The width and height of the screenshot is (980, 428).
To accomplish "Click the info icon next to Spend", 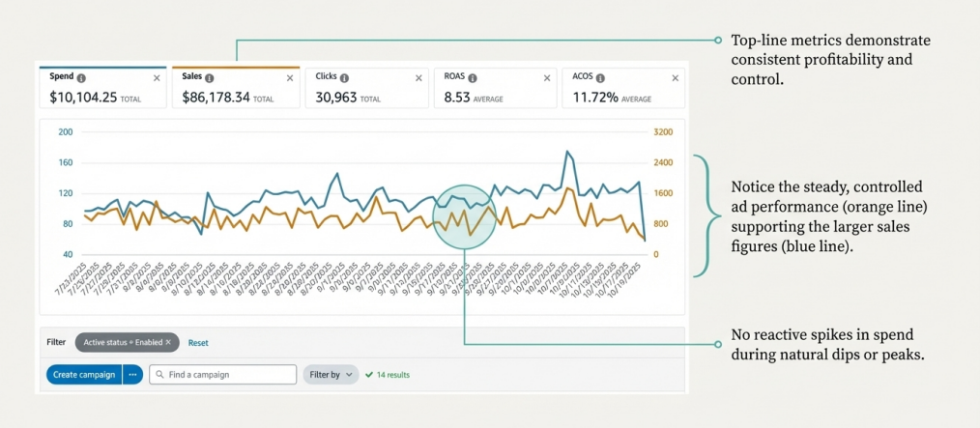I will pyautogui.click(x=81, y=77).
